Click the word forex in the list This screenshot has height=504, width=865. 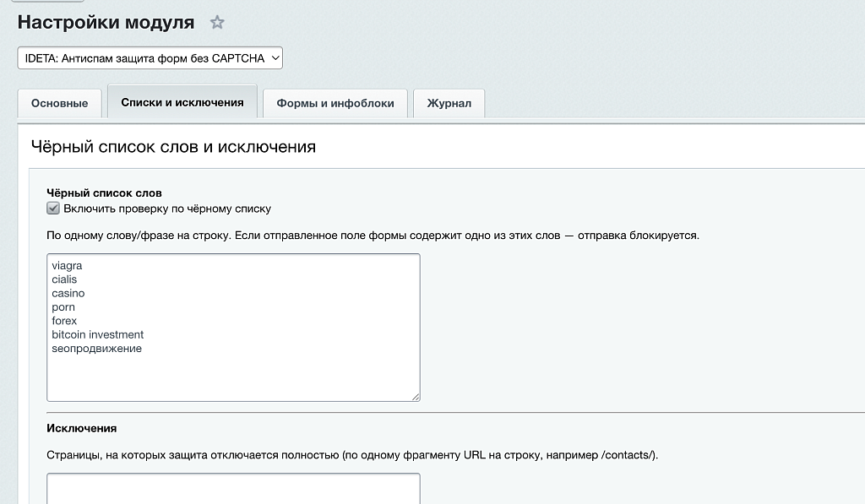(x=64, y=321)
